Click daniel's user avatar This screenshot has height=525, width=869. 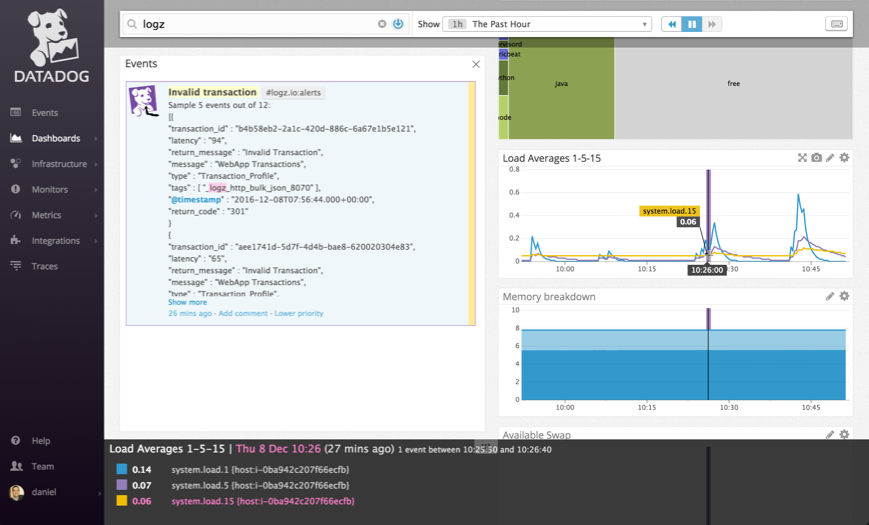17,492
